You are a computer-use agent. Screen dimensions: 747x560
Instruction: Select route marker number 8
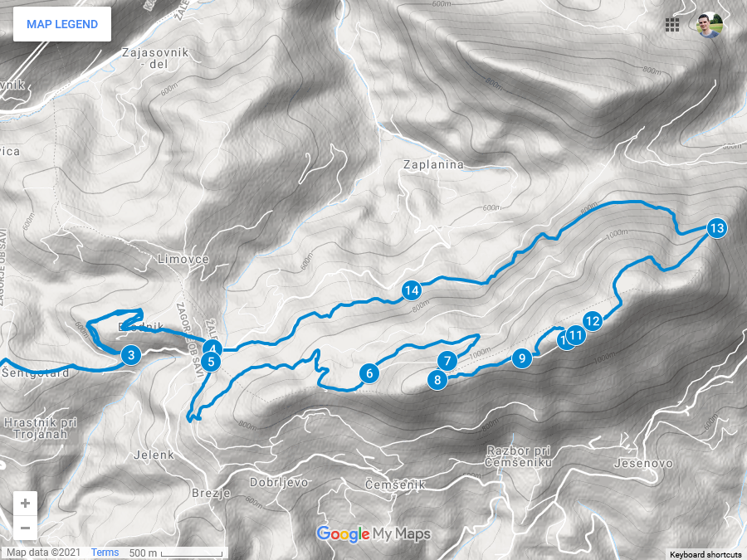(x=437, y=380)
